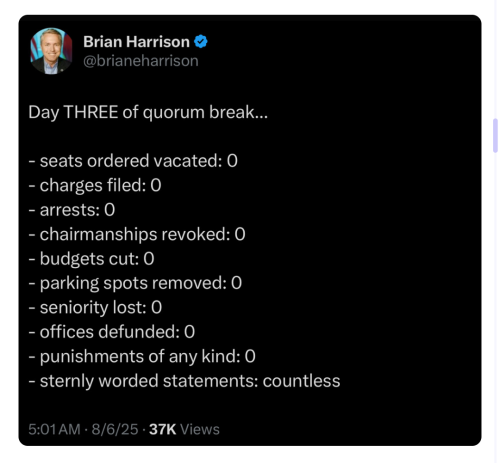Click the 'parking spots removed: 0' line
This screenshot has height=463, width=500.
135,283
